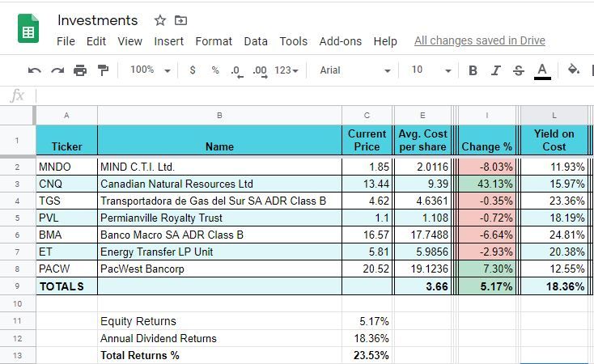The image size is (594, 364).
Task: Select the 17.7488 average cost cell
Action: [422, 235]
